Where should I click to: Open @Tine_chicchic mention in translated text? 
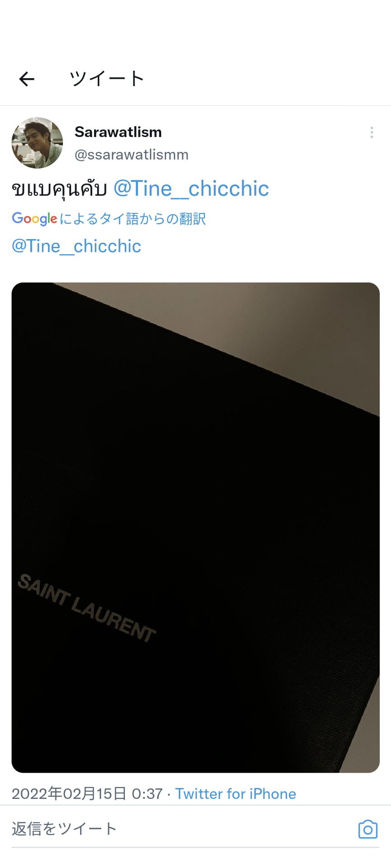click(76, 246)
